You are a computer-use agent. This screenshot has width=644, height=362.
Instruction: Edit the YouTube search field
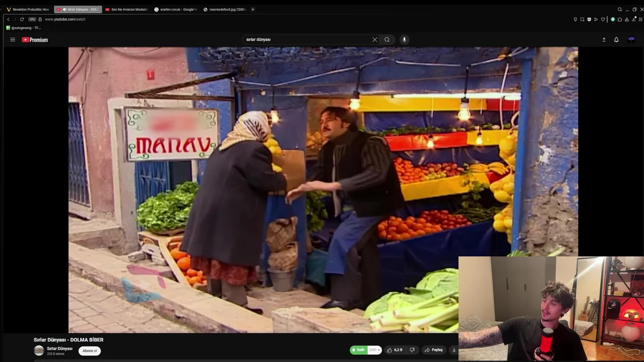(x=307, y=40)
